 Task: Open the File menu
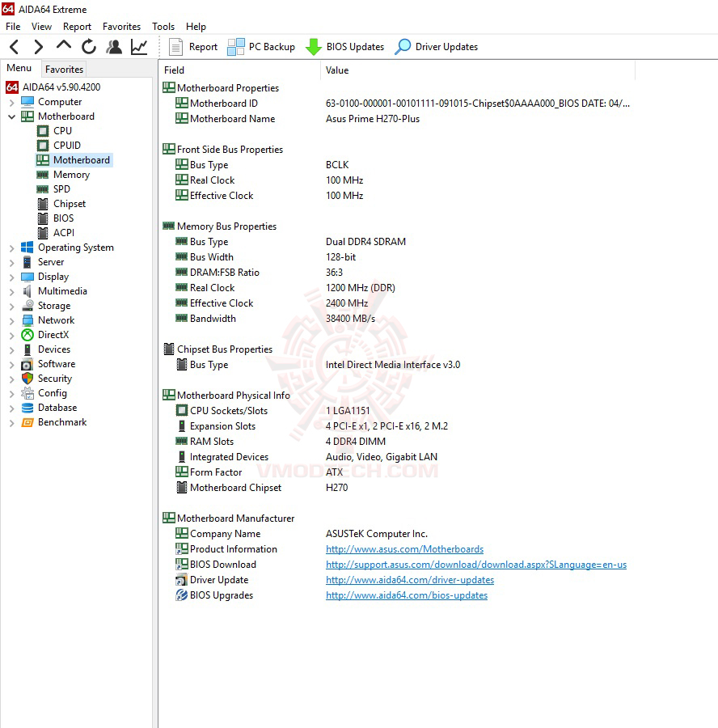tap(13, 27)
